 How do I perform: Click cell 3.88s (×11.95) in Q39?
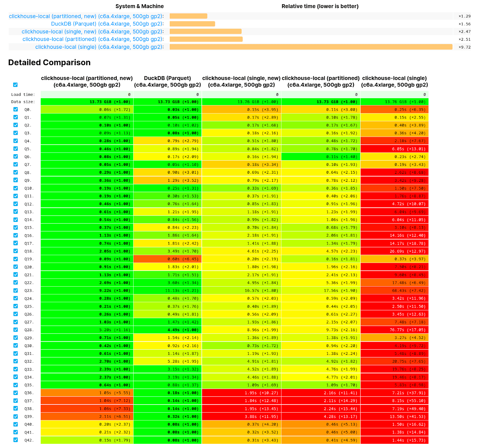point(242,416)
